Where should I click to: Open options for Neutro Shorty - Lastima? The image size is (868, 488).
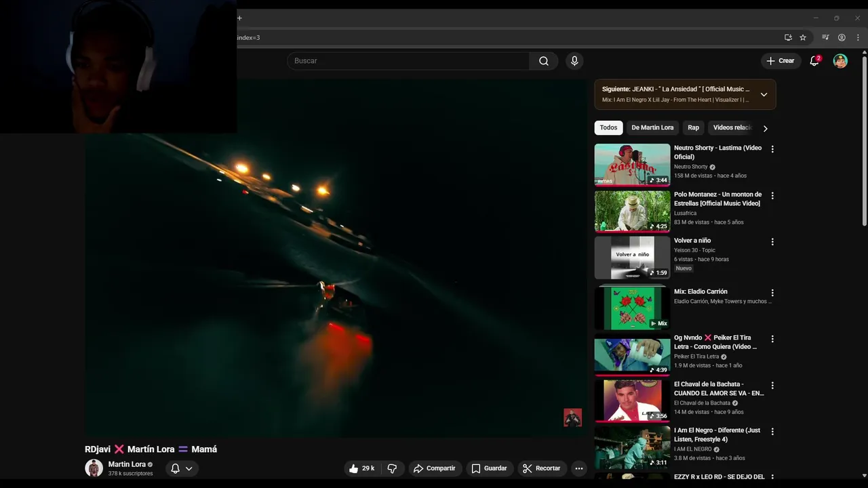coord(772,149)
